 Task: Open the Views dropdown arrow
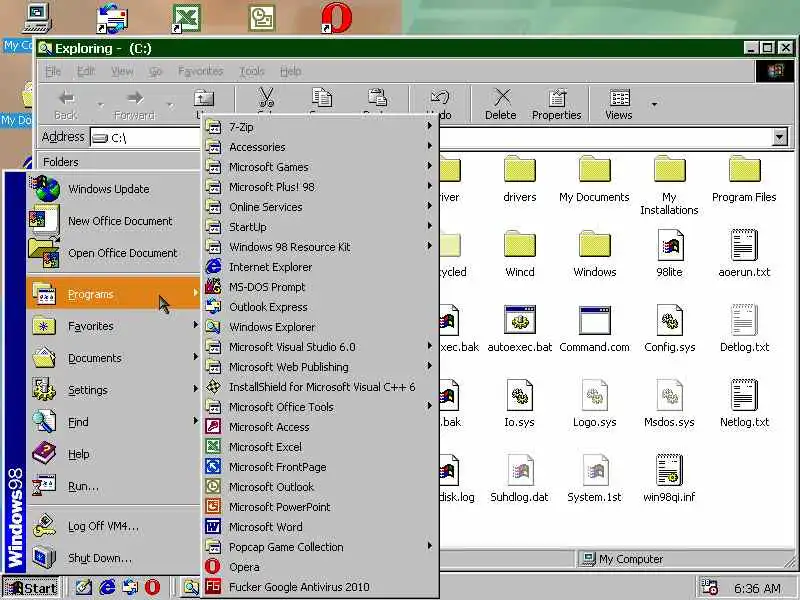tap(654, 104)
